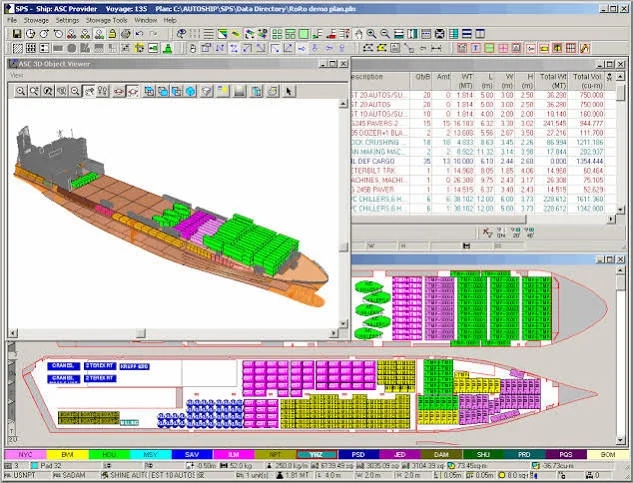Toggle the hatched-pattern display button

(x=17, y=48)
